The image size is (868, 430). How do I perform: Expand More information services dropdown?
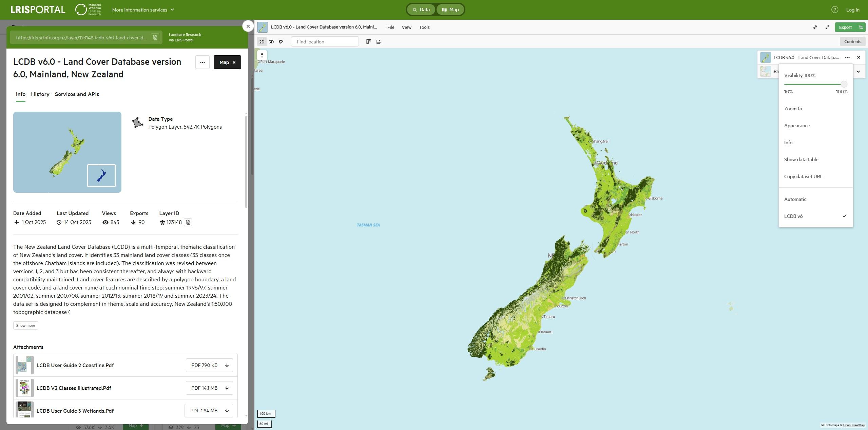click(143, 10)
